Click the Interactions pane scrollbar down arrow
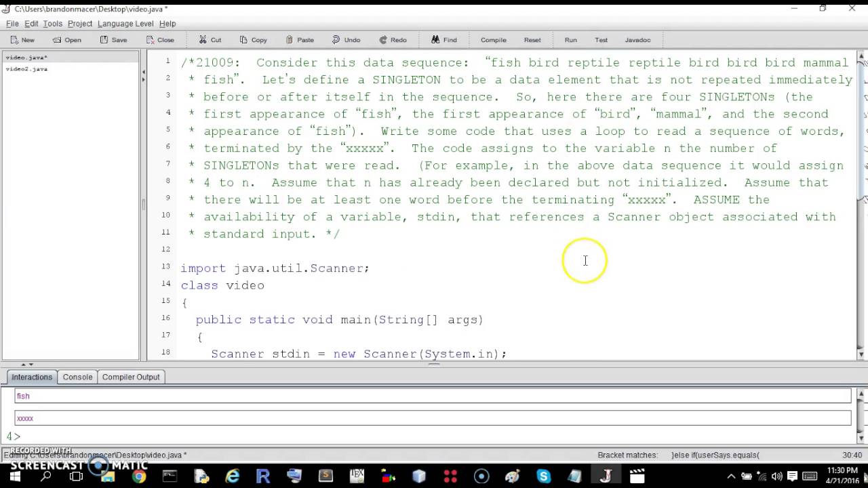The width and height of the screenshot is (868, 488). [x=862, y=437]
